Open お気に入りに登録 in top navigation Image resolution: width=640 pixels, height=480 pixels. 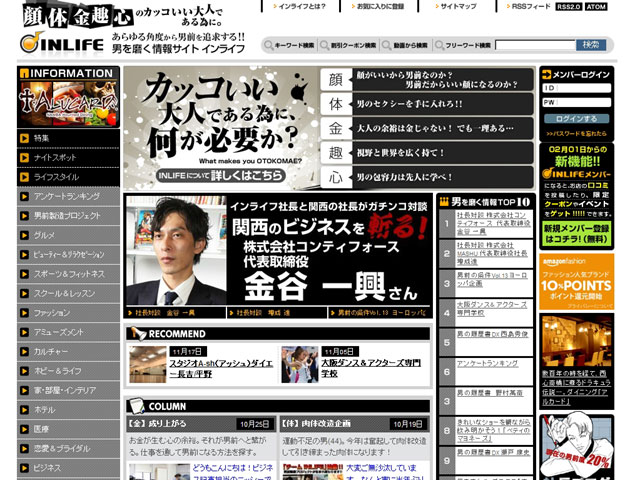(378, 6)
